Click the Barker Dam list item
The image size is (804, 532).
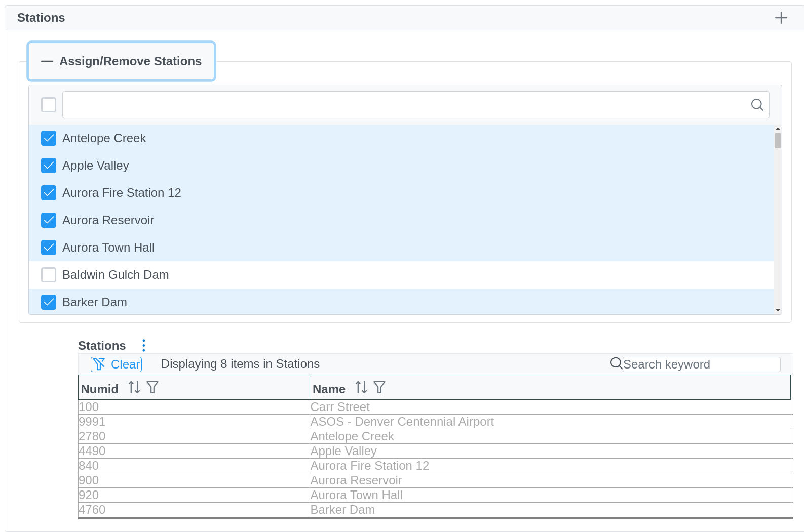(95, 302)
